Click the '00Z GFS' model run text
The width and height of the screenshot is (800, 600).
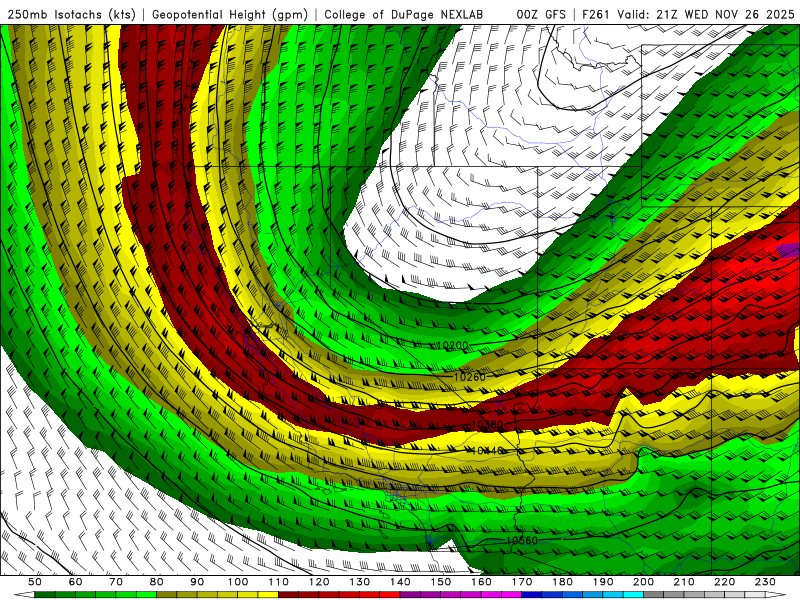tap(541, 15)
